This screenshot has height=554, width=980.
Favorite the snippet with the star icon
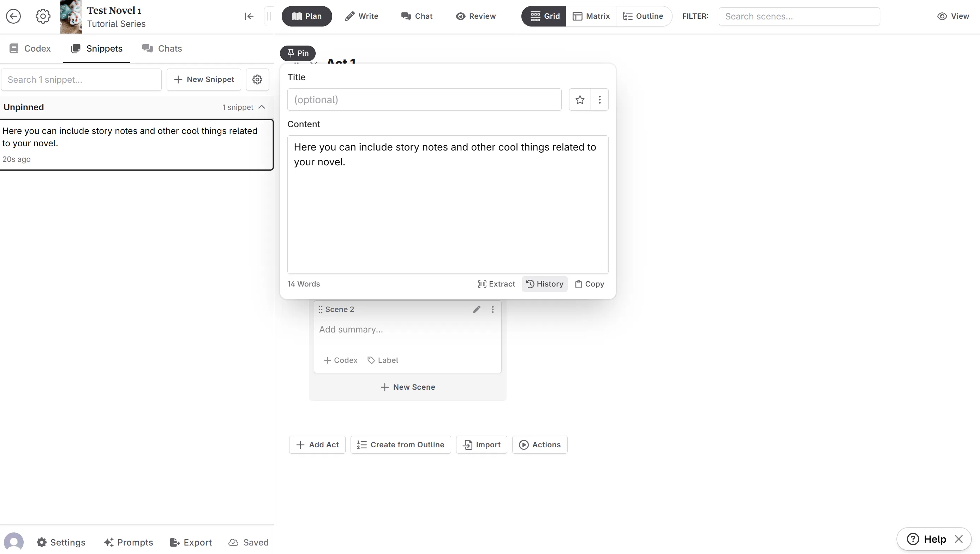[579, 100]
